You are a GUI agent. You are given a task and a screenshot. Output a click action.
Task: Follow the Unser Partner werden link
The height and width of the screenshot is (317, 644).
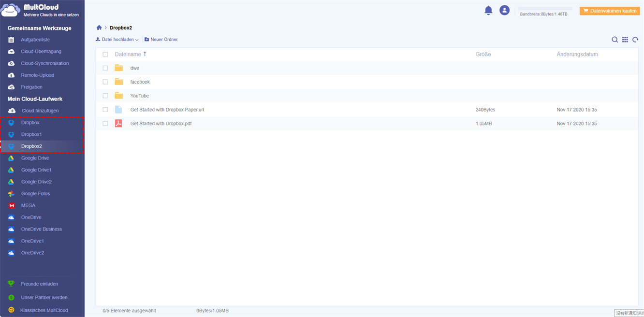44,298
